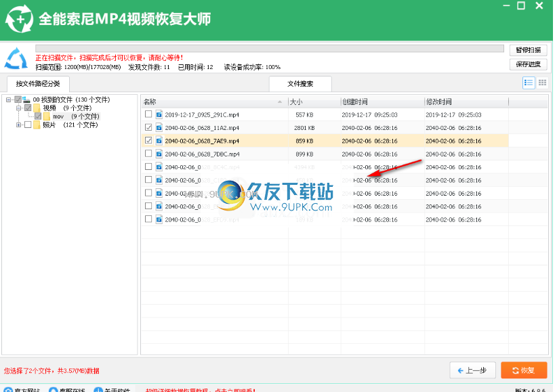Tick checkbox for 2019-12-17_0925_291C.mp4
The height and width of the screenshot is (392, 555).
[148, 114]
